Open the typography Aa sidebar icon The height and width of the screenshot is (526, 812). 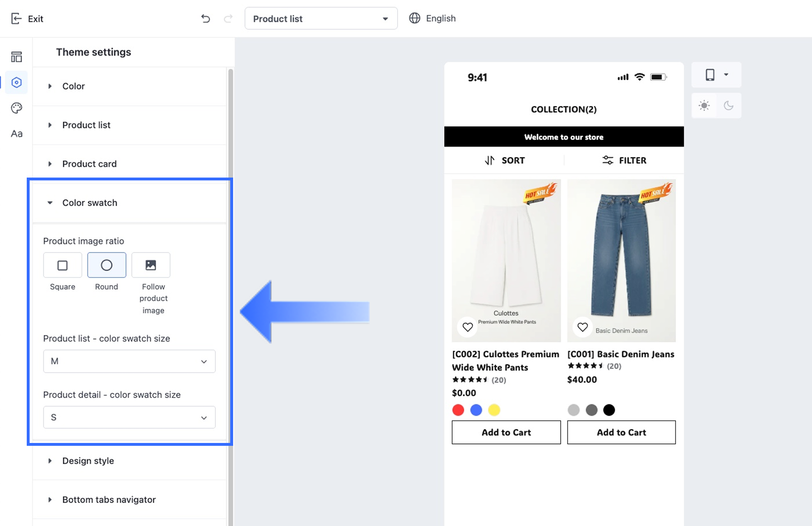pos(16,134)
